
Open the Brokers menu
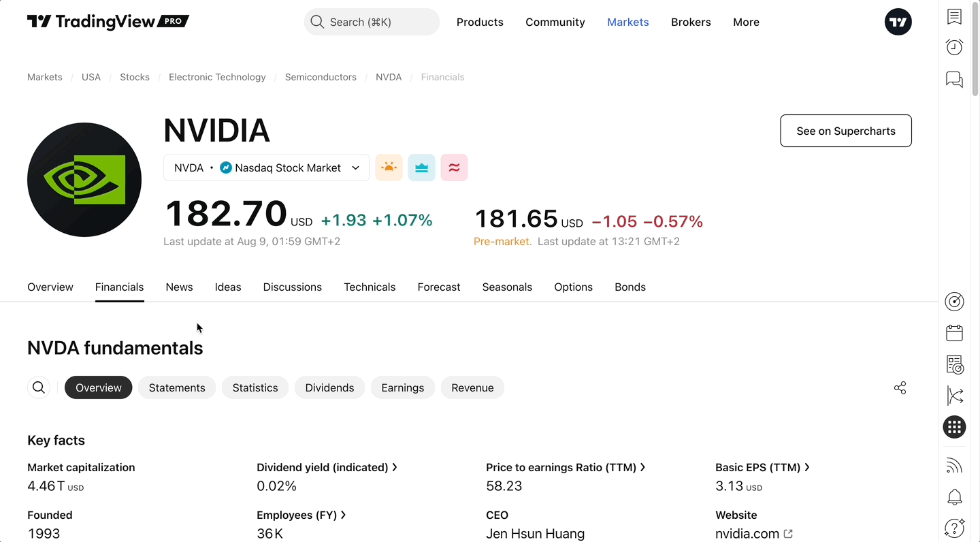(691, 22)
